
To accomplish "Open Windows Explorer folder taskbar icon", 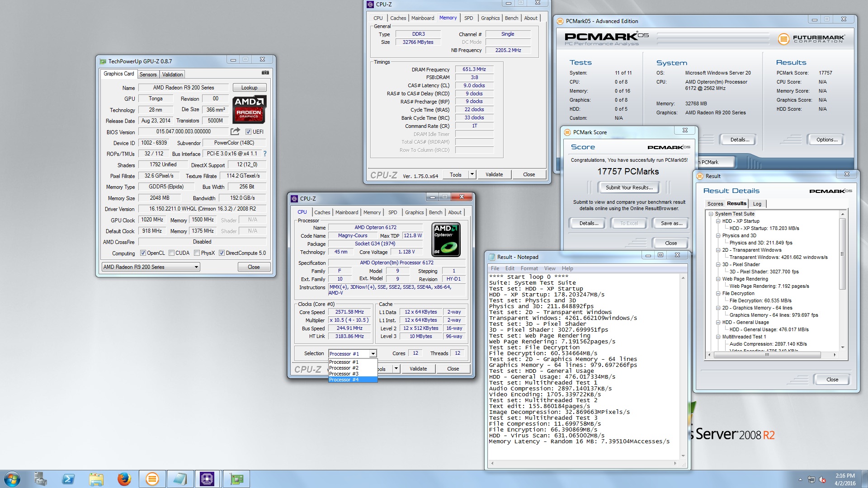I will click(96, 479).
